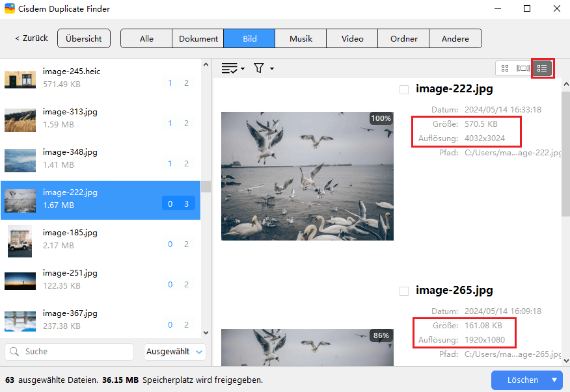Click the date 2024/05/14 16:33:18
This screenshot has height=392, width=570.
click(x=503, y=110)
